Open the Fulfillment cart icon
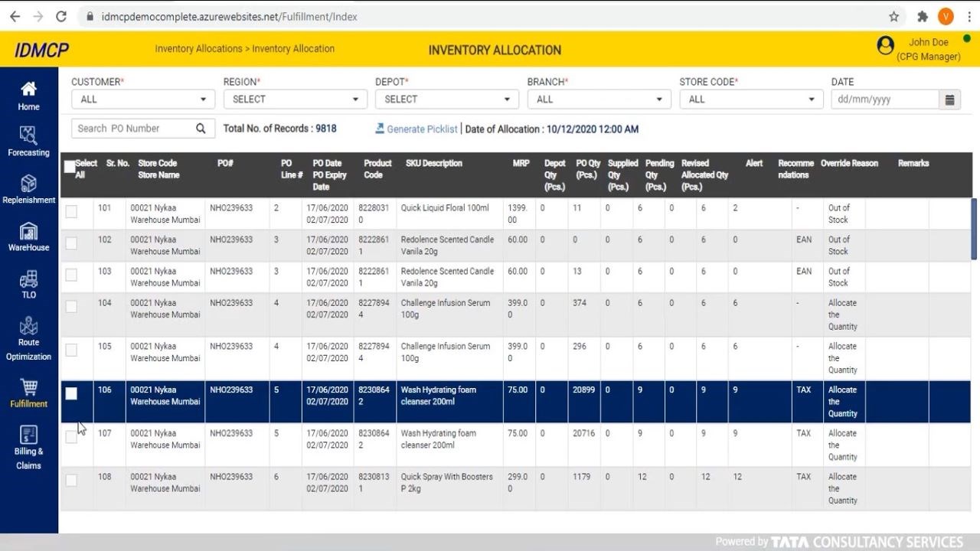 click(x=28, y=387)
